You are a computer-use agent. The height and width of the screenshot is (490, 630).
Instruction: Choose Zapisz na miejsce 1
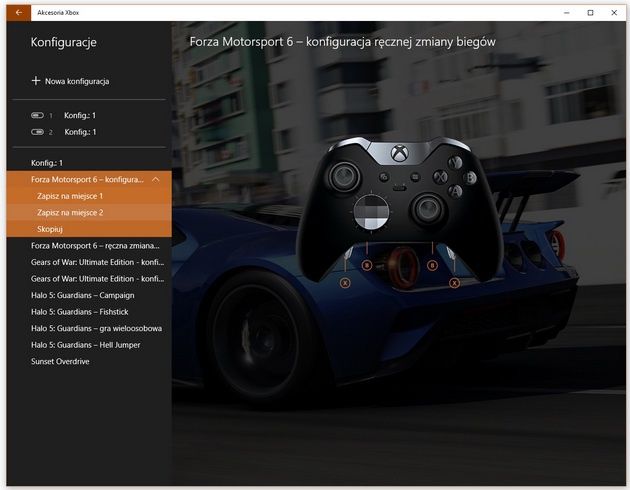click(89, 196)
